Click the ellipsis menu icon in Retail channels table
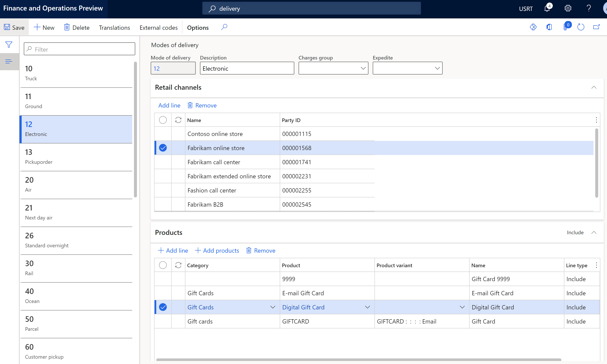This screenshot has height=364, width=607. pos(597,120)
